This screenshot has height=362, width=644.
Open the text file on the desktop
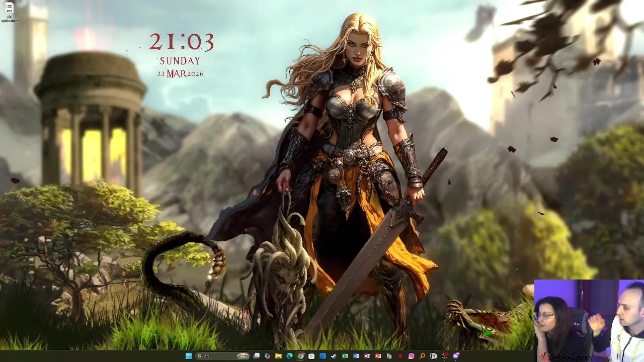tap(9, 12)
